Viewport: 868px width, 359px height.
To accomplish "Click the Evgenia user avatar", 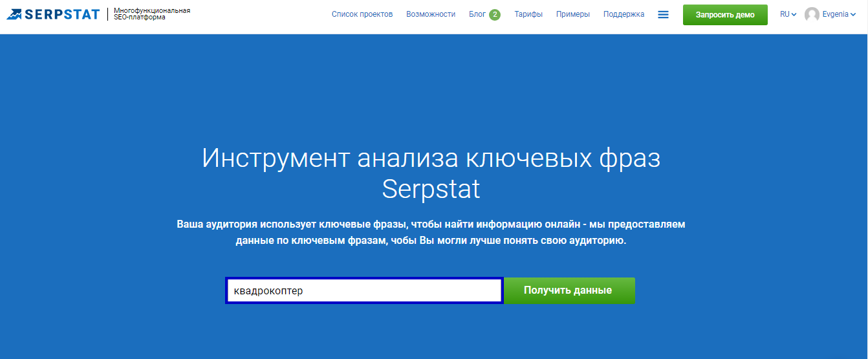I will (x=812, y=14).
